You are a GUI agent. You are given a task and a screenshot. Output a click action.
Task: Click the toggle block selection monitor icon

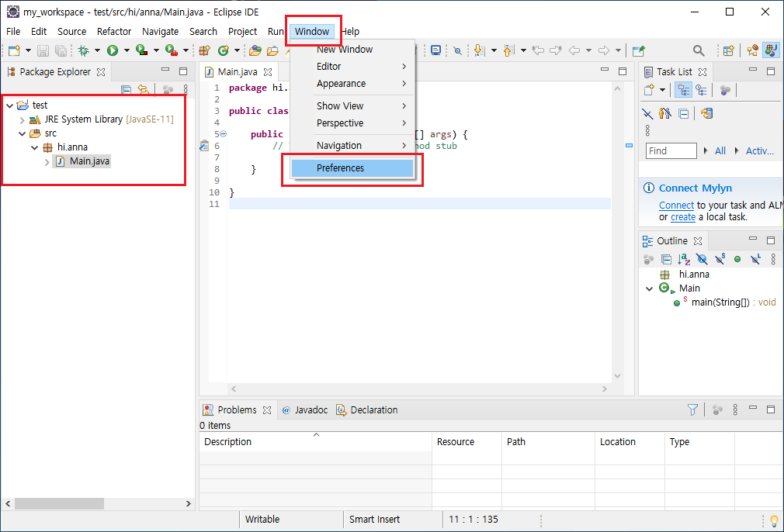pyautogui.click(x=436, y=50)
